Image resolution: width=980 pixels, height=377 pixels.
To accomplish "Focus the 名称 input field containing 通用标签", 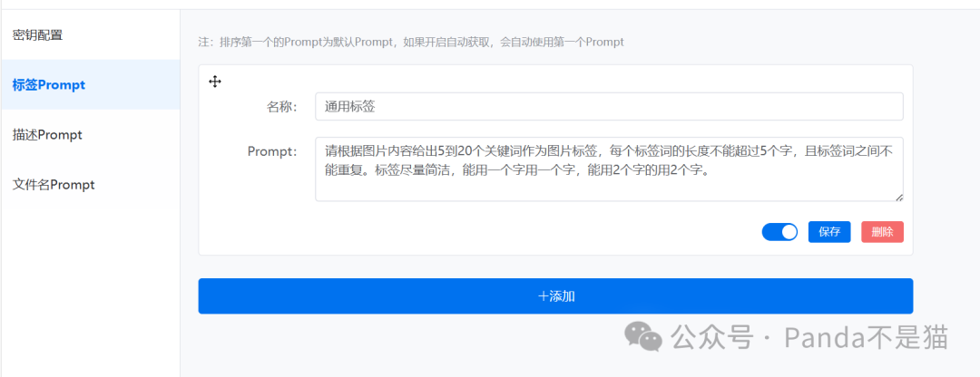I will [610, 107].
